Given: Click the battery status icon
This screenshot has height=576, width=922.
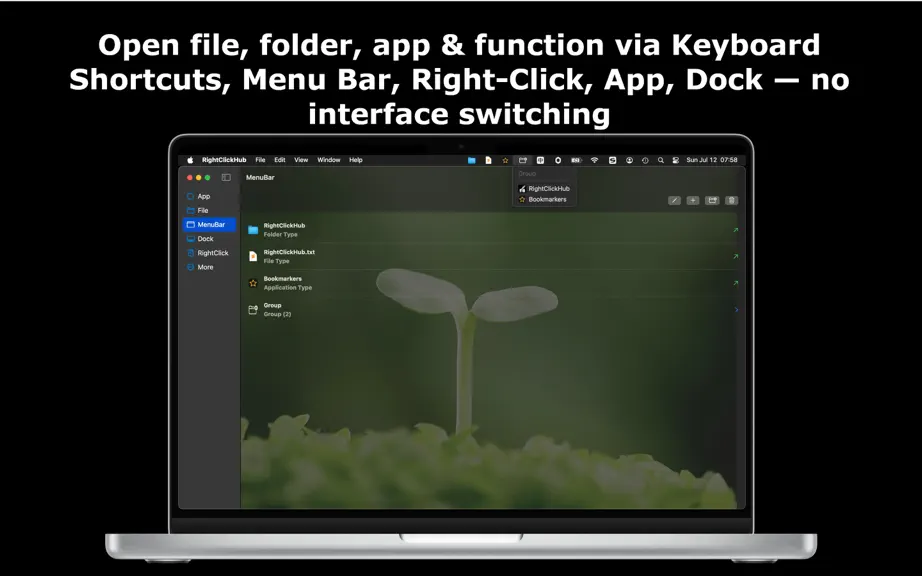Looking at the screenshot, I should pos(576,160).
